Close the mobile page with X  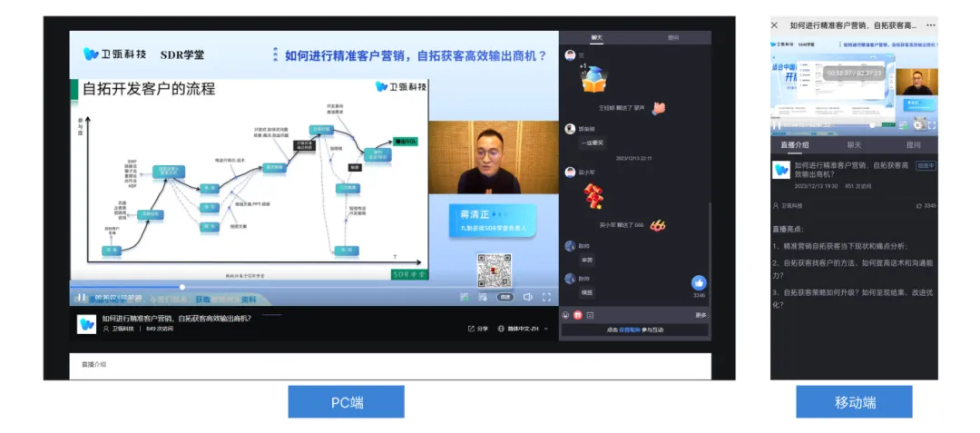[774, 25]
